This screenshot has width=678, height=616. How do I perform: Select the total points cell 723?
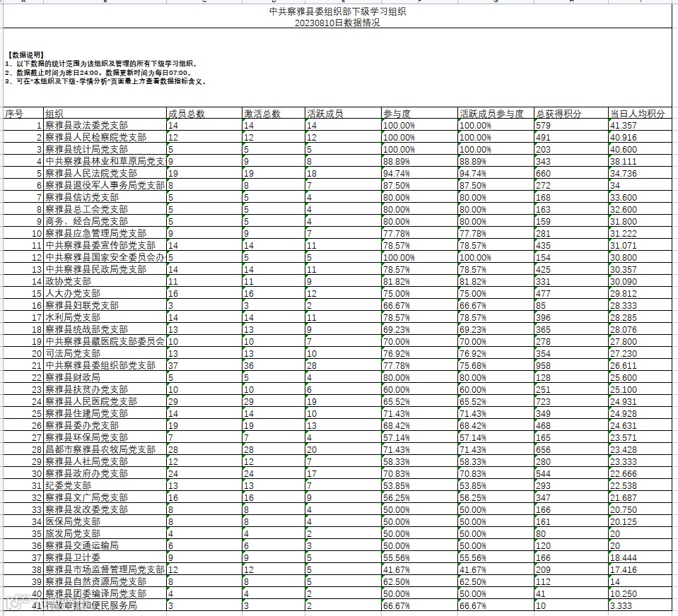pos(571,402)
